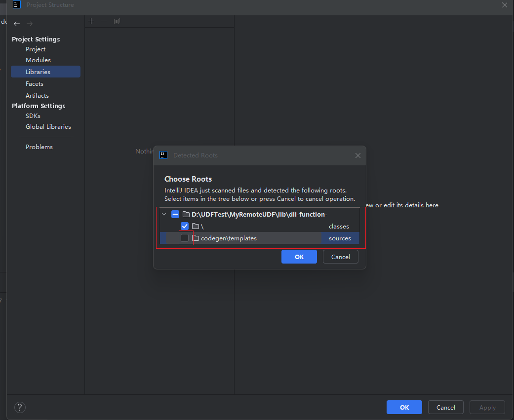Click the 'classes' root type cell
The height and width of the screenshot is (420, 514).
coord(339,227)
